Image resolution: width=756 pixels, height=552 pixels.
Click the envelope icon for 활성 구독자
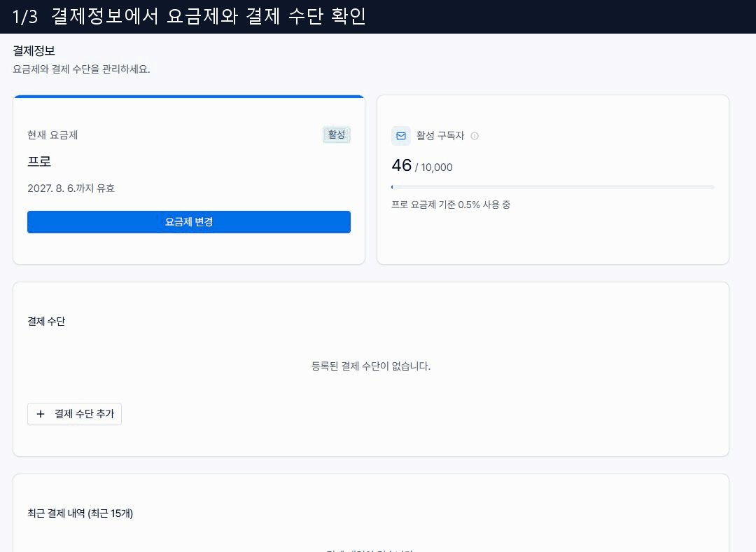[400, 136]
